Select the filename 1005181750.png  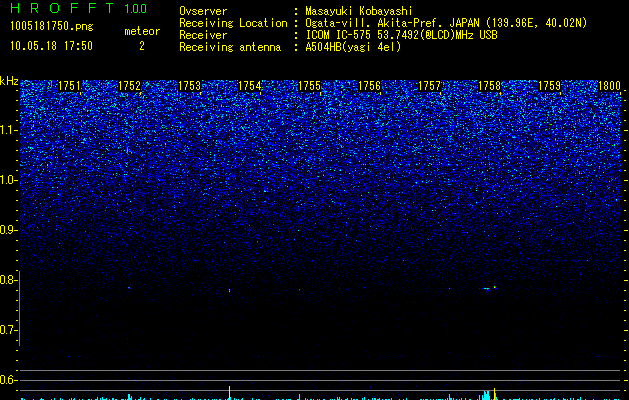52,27
